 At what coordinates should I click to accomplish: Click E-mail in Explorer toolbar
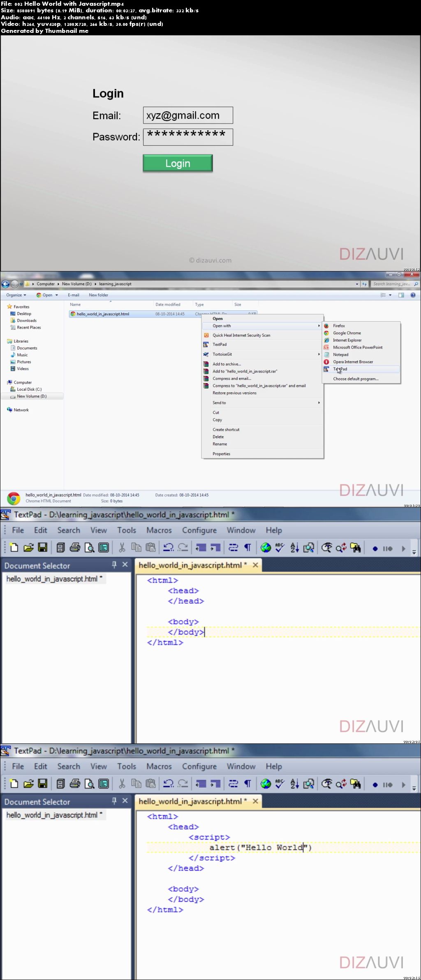[x=74, y=295]
